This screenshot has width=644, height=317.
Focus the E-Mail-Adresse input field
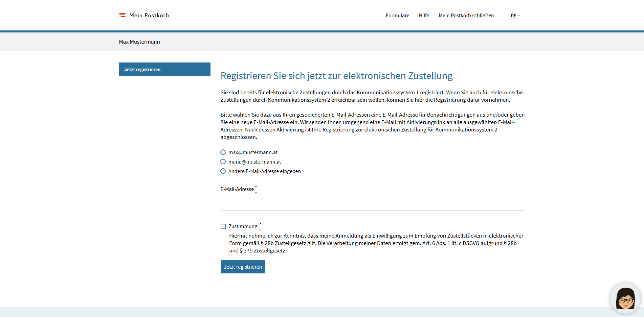pos(373,204)
